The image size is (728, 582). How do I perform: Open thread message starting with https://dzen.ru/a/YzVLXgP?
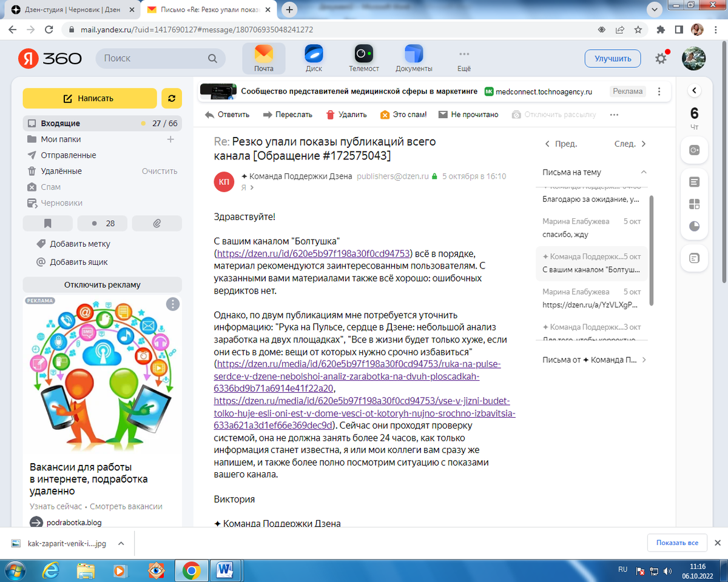click(x=591, y=298)
